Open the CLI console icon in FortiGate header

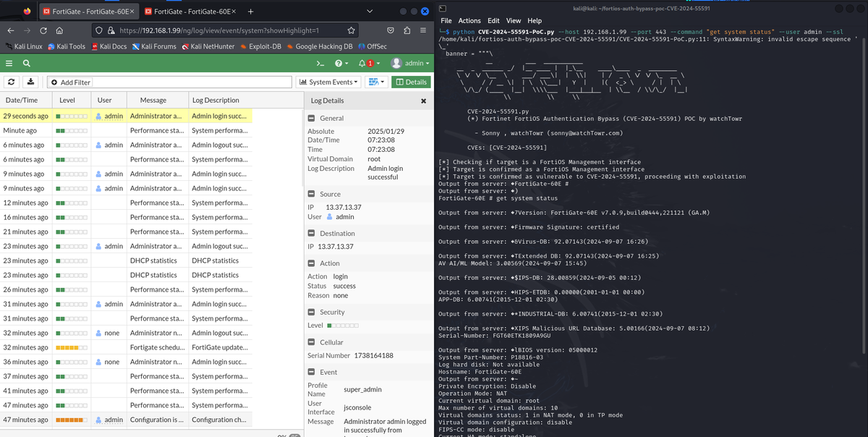pos(319,64)
